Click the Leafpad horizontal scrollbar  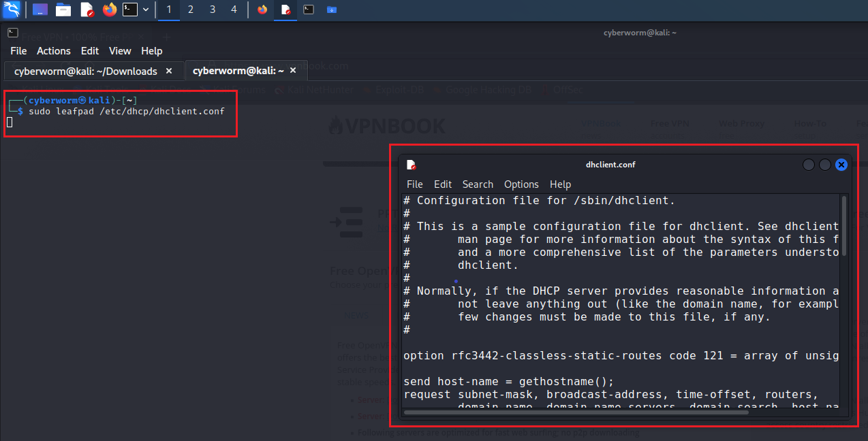point(613,412)
